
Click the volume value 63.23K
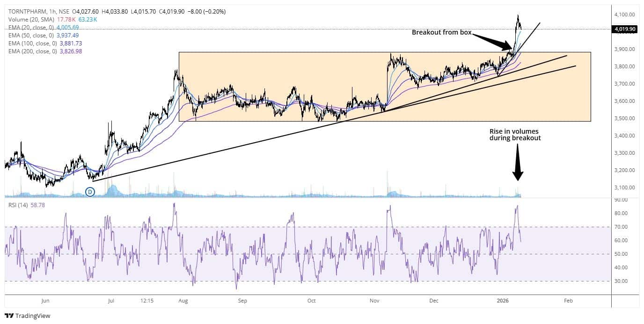88,20
